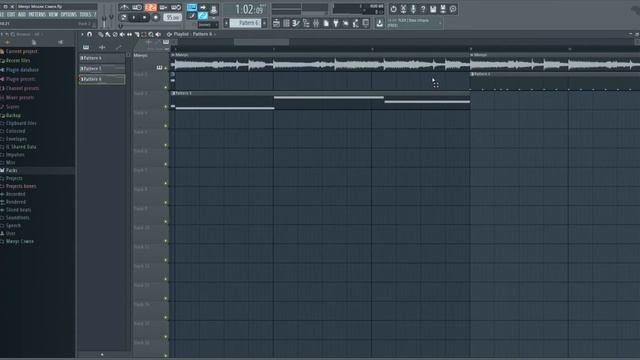Open the PATTERNS menu
Viewport: 640px width, 360px height.
(x=37, y=15)
